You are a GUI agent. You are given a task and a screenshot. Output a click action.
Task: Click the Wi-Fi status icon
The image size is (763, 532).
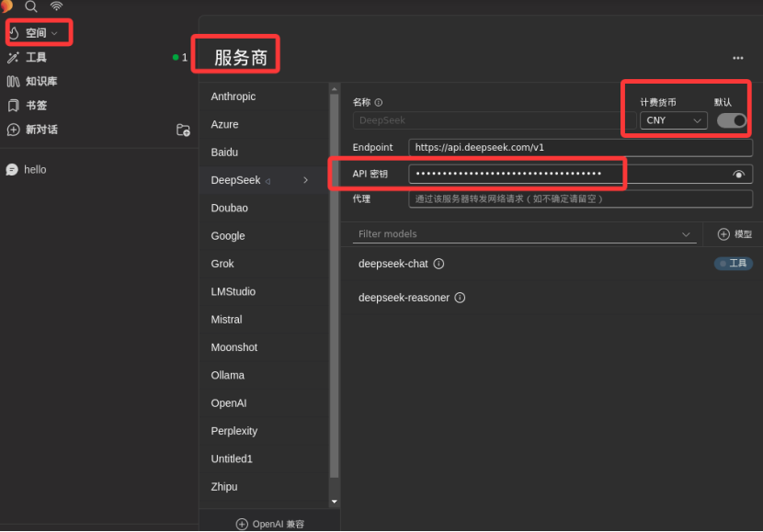coord(56,6)
